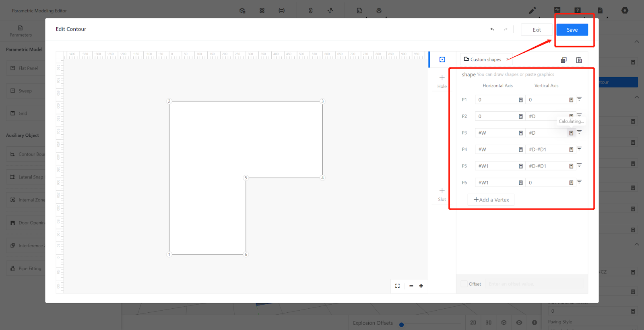Image resolution: width=644 pixels, height=330 pixels.
Task: Switch the viewport to 3D view
Action: click(488, 323)
